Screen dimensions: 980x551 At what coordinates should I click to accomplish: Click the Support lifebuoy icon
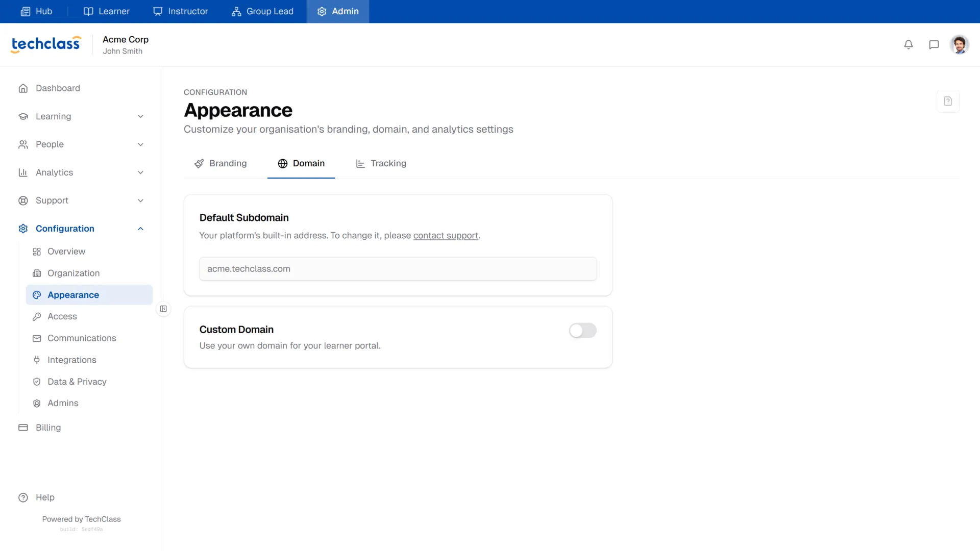coord(23,201)
